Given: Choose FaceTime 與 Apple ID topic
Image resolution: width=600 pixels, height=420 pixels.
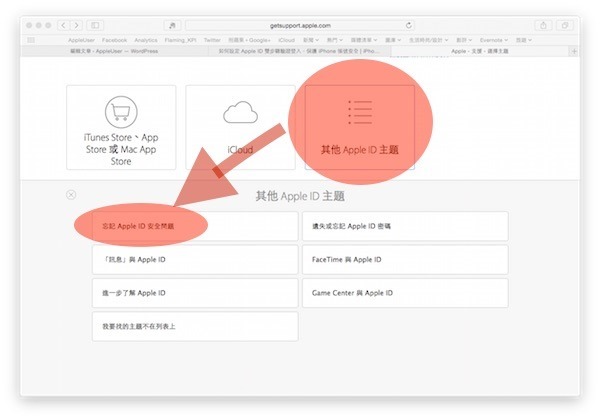Looking at the screenshot, I should pyautogui.click(x=405, y=260).
